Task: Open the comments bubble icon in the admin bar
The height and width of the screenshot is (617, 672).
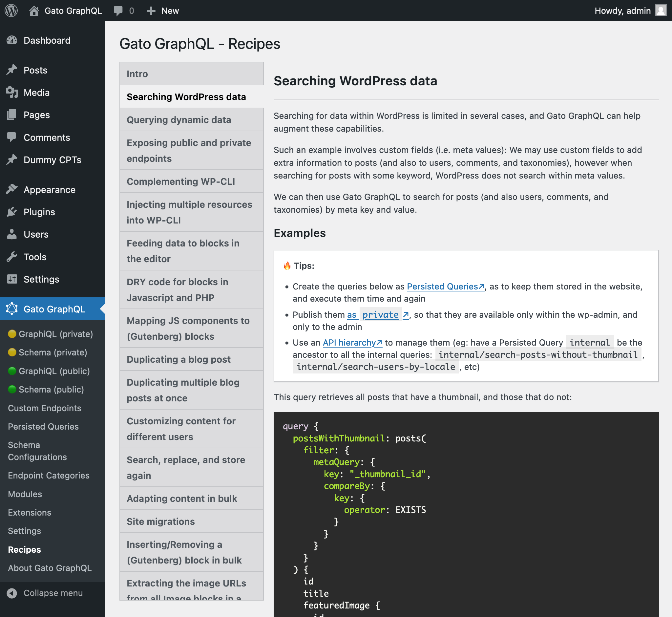Action: click(118, 11)
